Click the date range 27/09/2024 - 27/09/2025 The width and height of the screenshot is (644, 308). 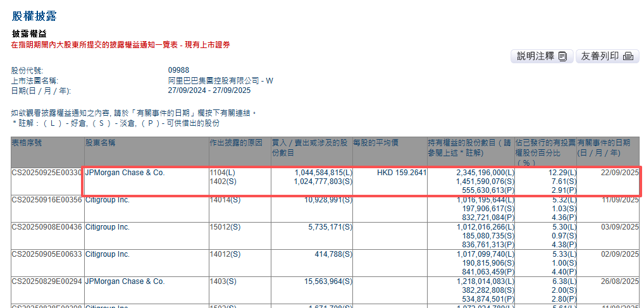pyautogui.click(x=209, y=90)
